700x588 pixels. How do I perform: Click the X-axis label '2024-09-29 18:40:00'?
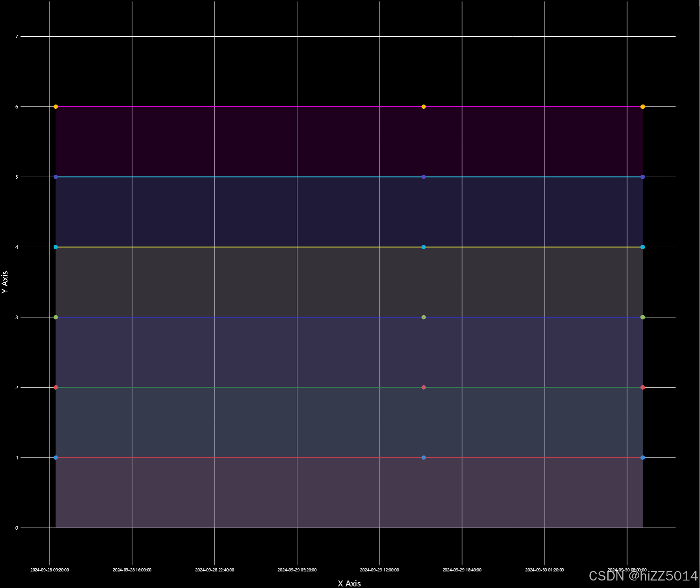(462, 570)
